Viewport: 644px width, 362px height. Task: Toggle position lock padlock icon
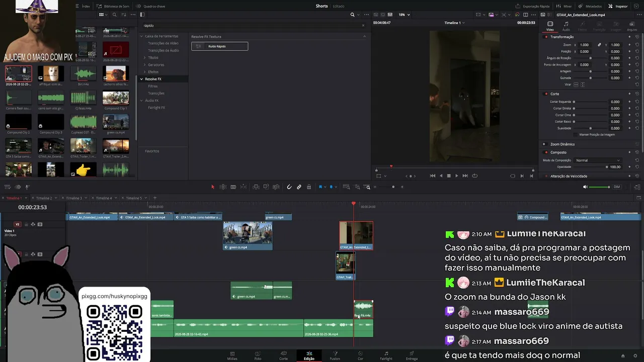coord(309,187)
